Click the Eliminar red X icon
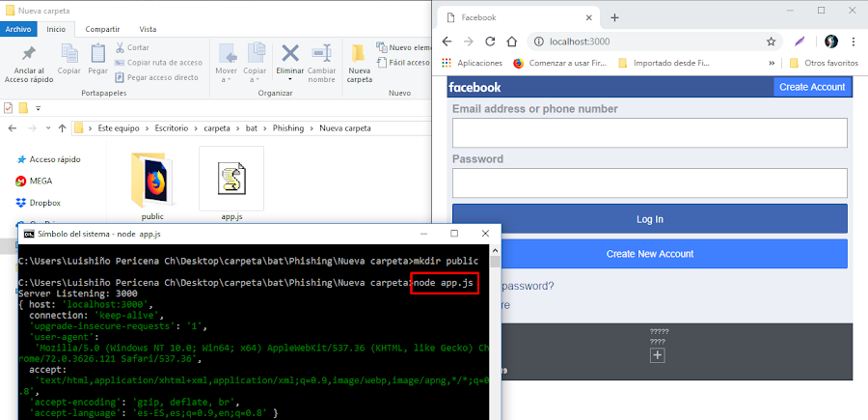The image size is (868, 420). 290,53
